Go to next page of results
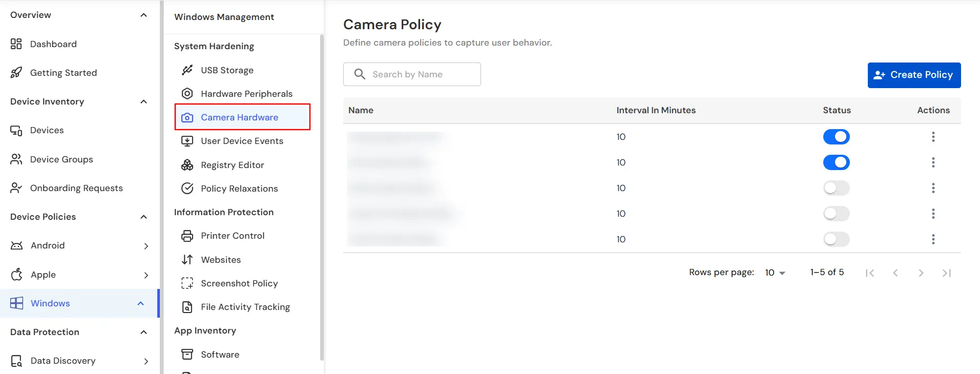 tap(921, 273)
